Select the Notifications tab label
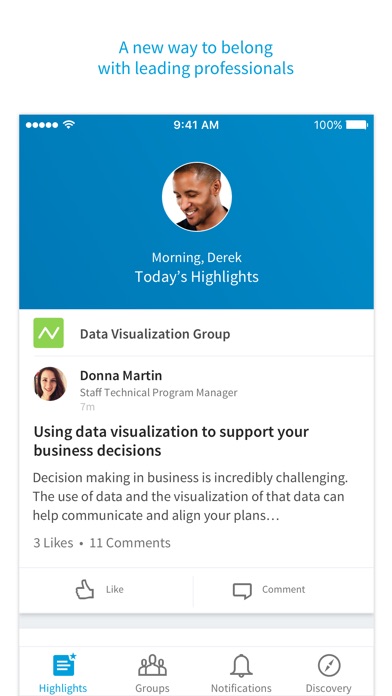Screen dimensions: 392x696 click(241, 688)
